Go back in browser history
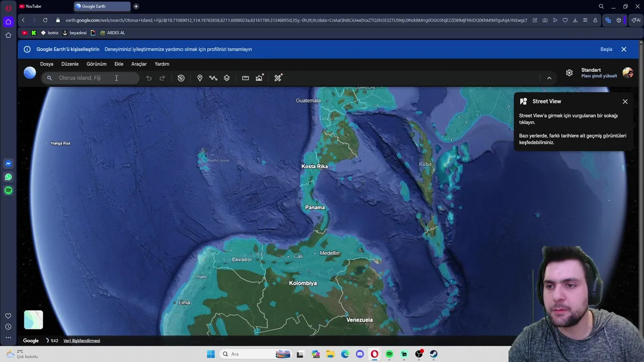644x362 pixels. click(23, 20)
